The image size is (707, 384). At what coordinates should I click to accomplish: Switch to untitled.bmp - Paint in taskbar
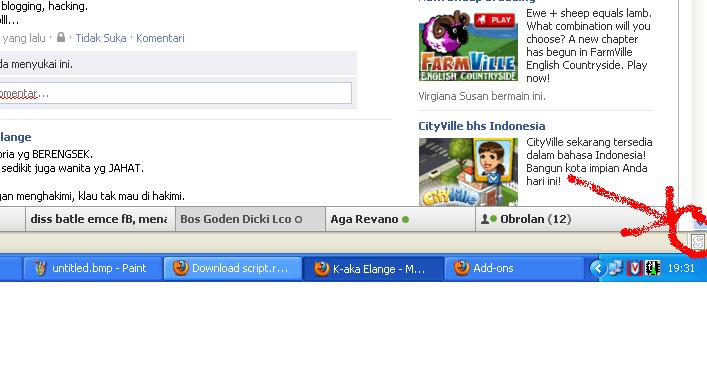[92, 269]
